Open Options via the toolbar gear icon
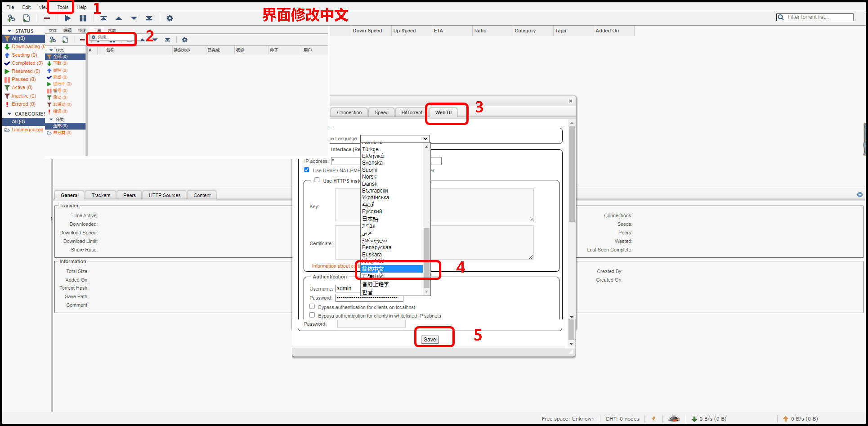This screenshot has width=868, height=426. pyautogui.click(x=170, y=18)
